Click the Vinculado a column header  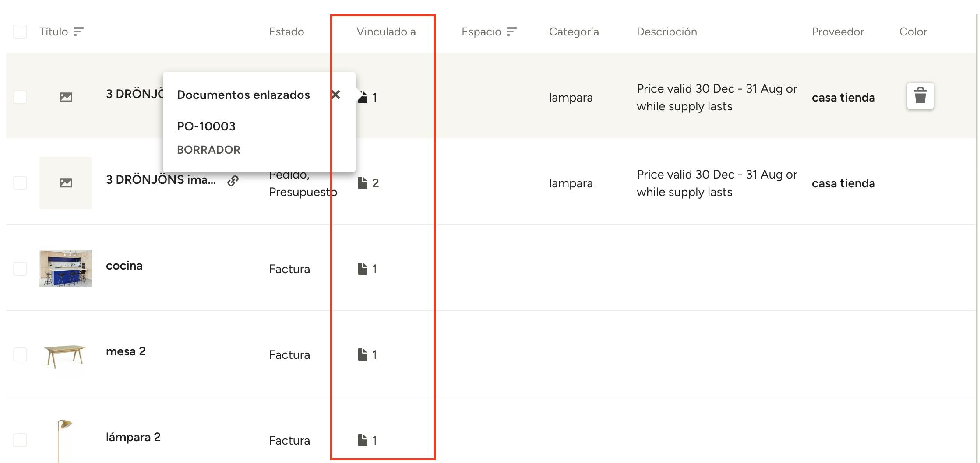[386, 32]
